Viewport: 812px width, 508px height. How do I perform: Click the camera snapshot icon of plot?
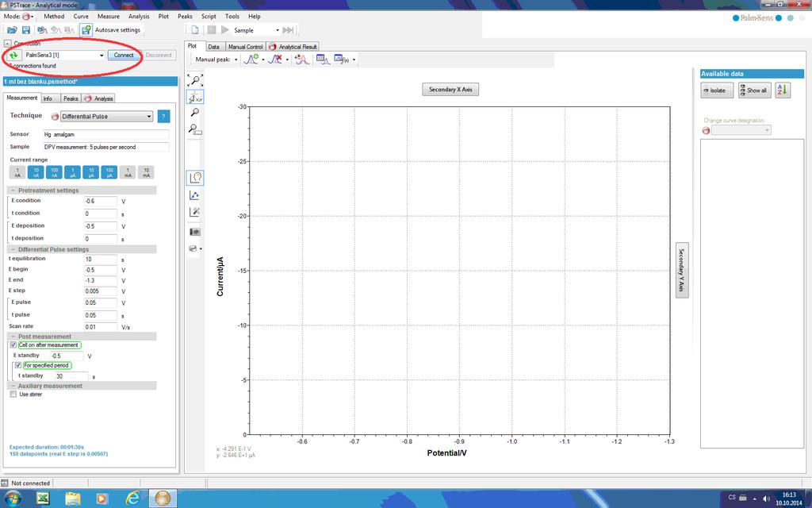(x=195, y=232)
